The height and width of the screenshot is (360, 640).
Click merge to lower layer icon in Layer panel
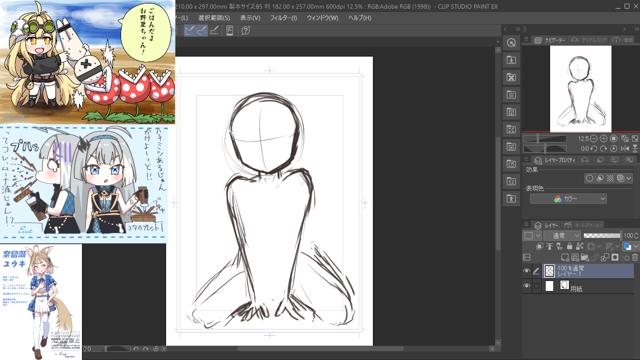604,258
